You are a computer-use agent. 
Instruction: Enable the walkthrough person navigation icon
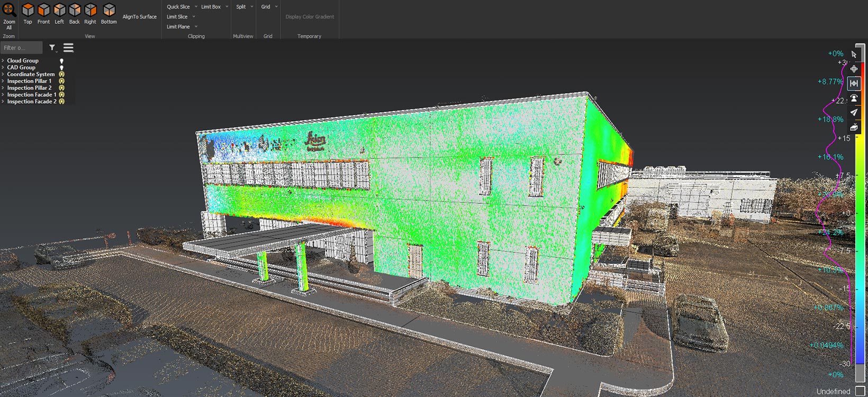click(x=854, y=98)
